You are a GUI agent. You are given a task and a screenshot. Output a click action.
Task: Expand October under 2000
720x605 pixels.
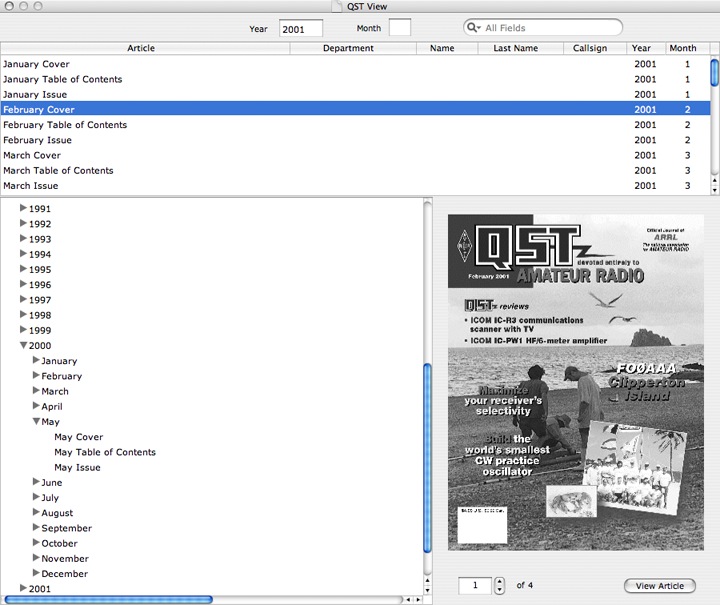click(x=36, y=542)
